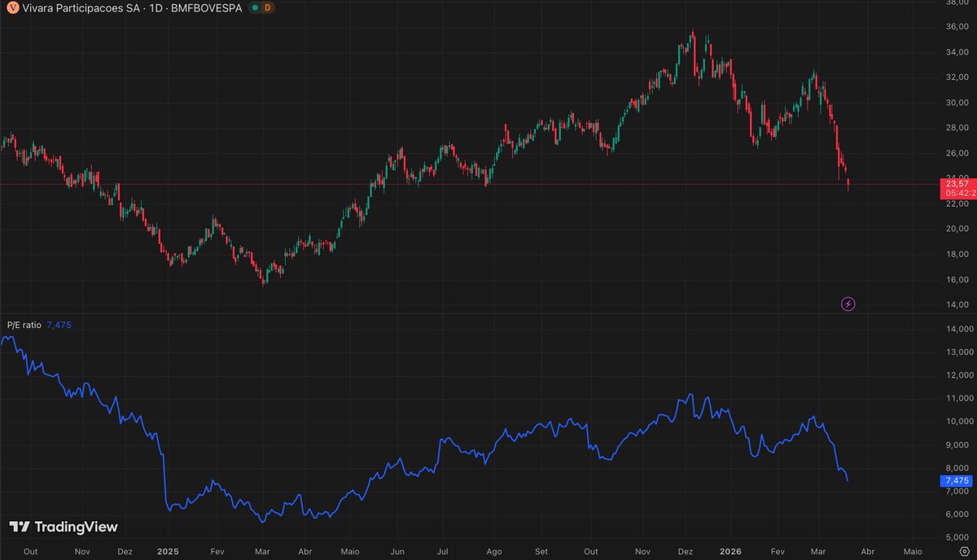This screenshot has width=977, height=560.
Task: Click the 9,000 P/E scale label
Action: tap(957, 444)
